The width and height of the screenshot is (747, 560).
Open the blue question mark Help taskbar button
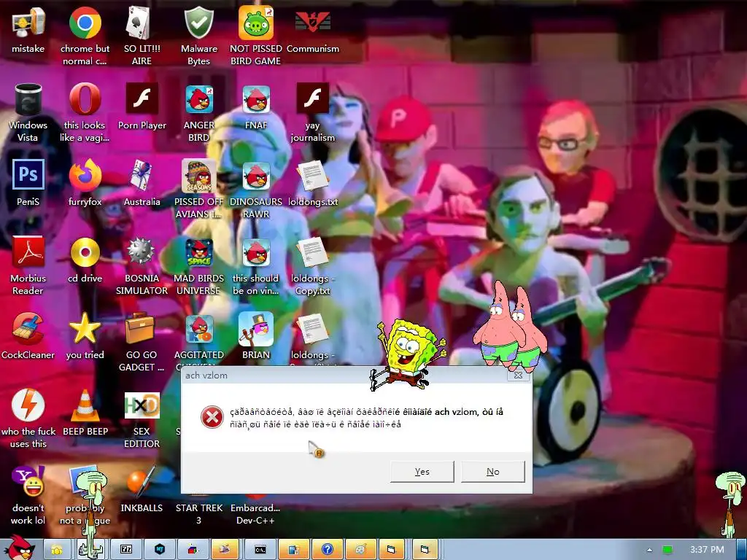(327, 550)
